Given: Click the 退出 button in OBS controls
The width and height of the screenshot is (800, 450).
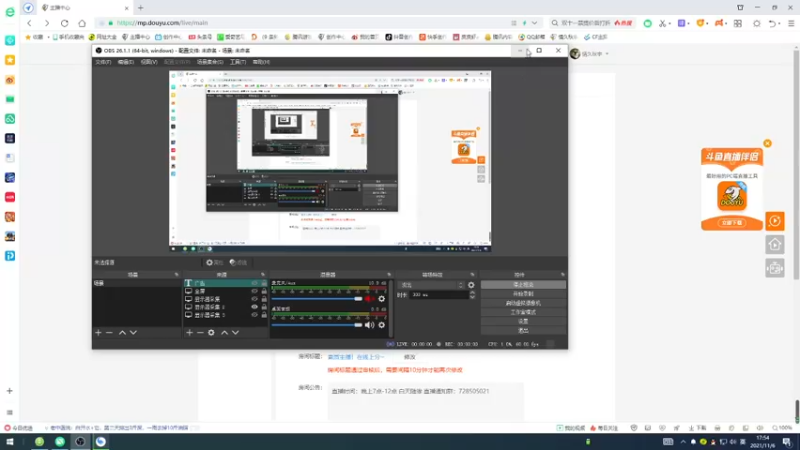Looking at the screenshot, I should pyautogui.click(x=523, y=331).
